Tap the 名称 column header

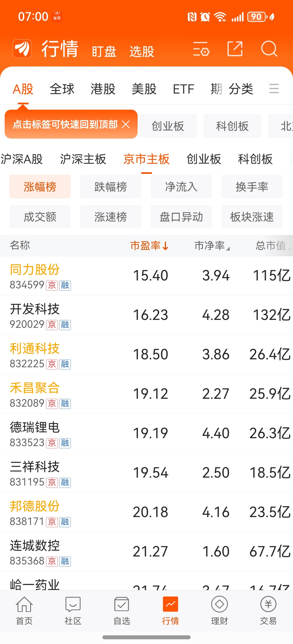click(x=20, y=245)
